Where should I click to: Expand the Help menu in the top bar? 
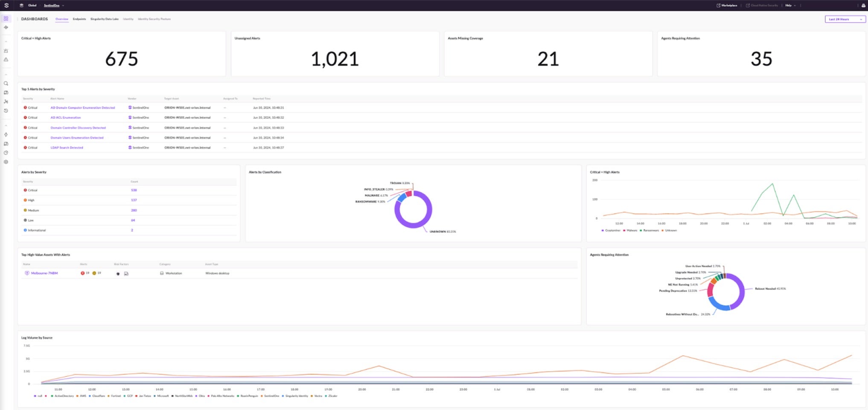pyautogui.click(x=790, y=6)
